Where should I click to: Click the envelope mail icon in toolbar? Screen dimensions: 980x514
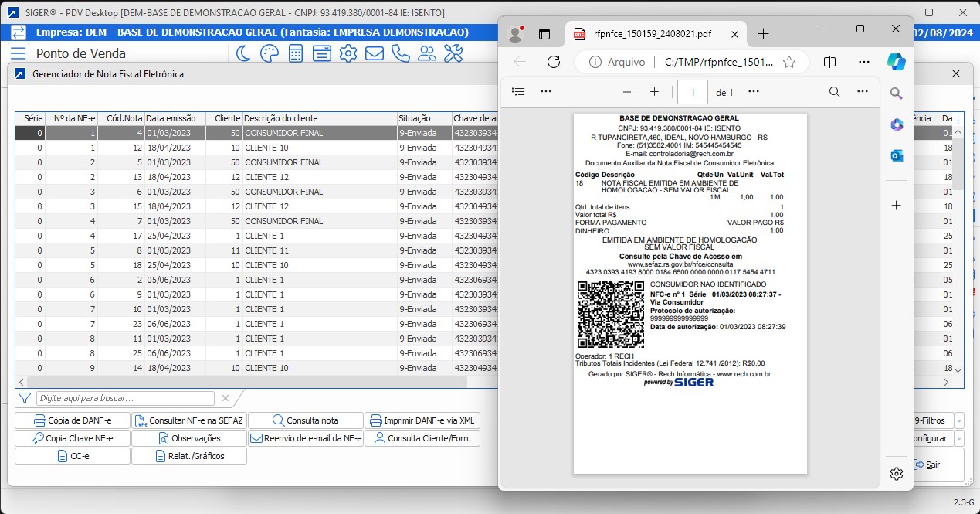pyautogui.click(x=375, y=53)
